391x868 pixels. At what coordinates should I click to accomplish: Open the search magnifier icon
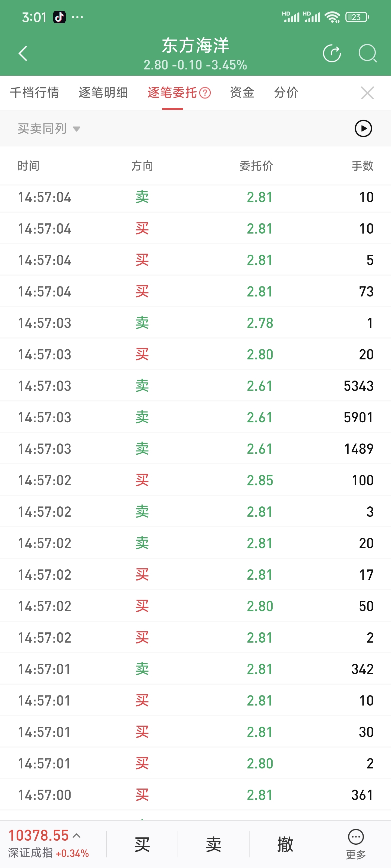367,54
